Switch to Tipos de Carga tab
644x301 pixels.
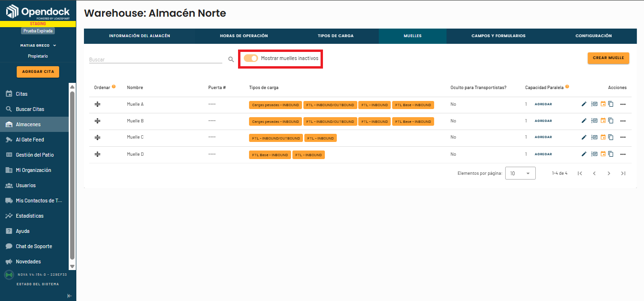[336, 36]
